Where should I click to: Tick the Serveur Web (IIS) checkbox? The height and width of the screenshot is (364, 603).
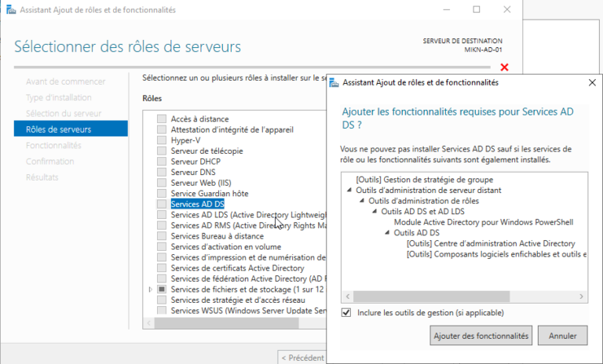coord(162,183)
